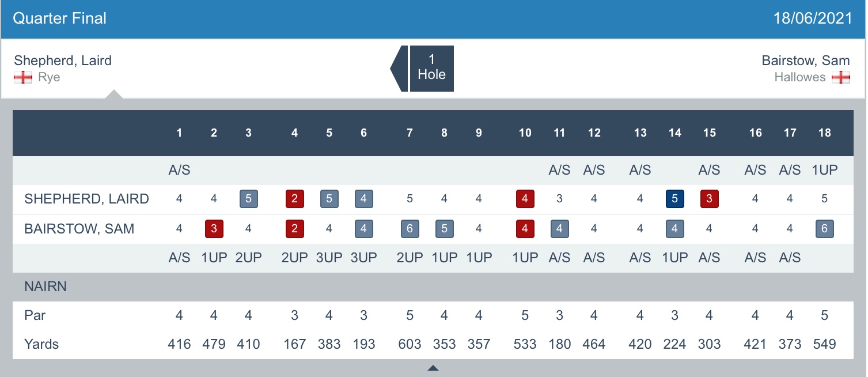Select the Quarter Final header

point(59,18)
